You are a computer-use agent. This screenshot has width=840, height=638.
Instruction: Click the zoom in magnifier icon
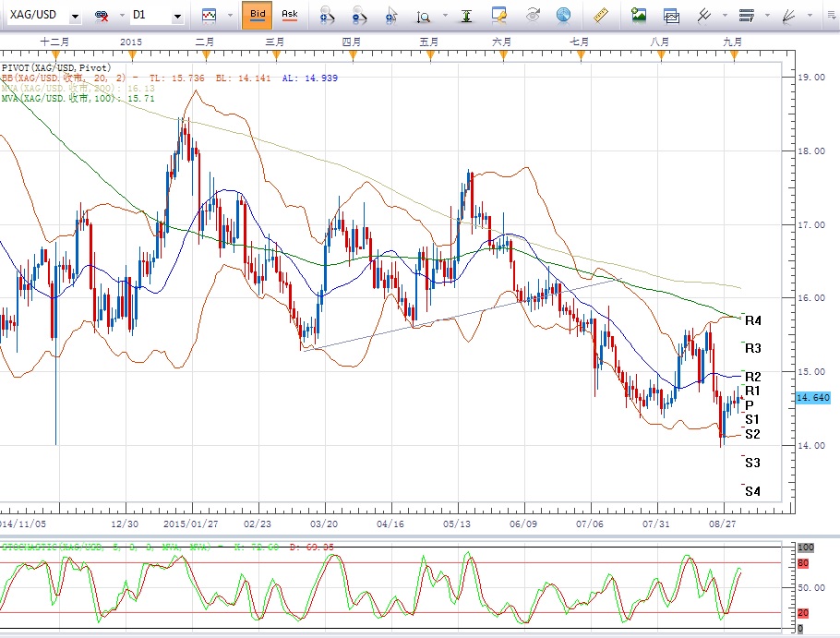[327, 15]
